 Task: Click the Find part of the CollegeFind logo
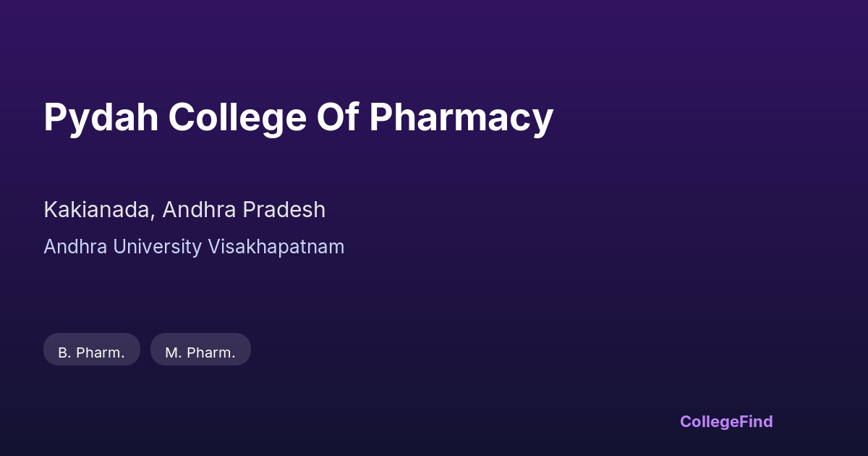[757, 421]
